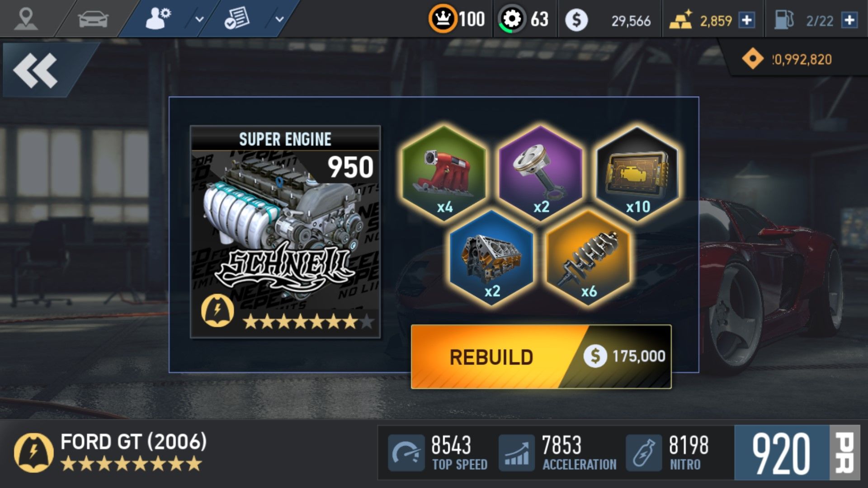
Task: Click the REBUILD button for 175,000
Action: pyautogui.click(x=541, y=357)
